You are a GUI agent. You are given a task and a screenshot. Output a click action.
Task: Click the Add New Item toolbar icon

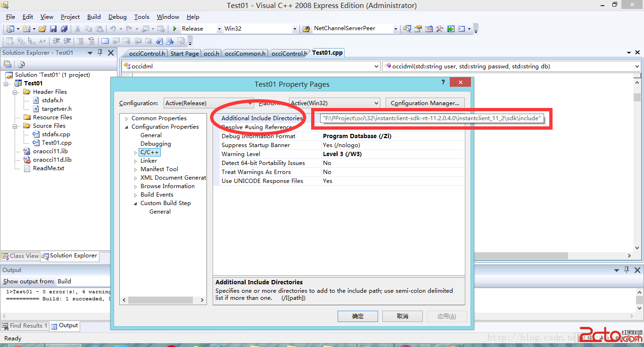pyautogui.click(x=26, y=29)
